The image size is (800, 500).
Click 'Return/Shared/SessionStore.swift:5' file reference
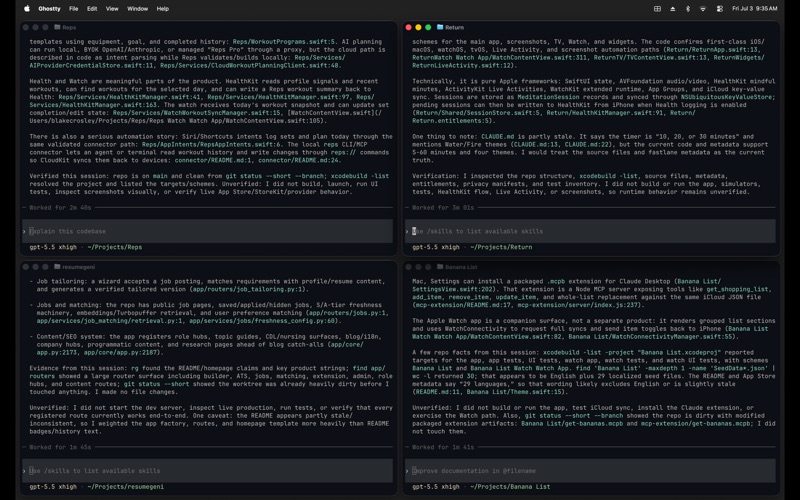pyautogui.click(x=477, y=113)
